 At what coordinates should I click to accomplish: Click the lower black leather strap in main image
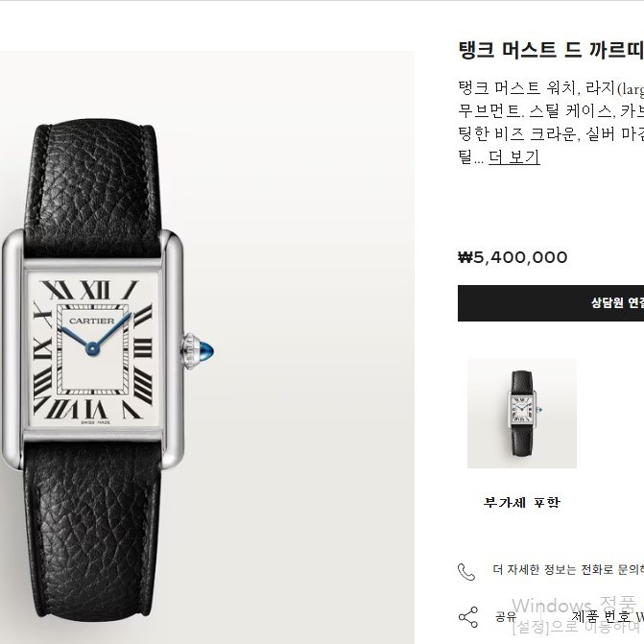coord(93,532)
